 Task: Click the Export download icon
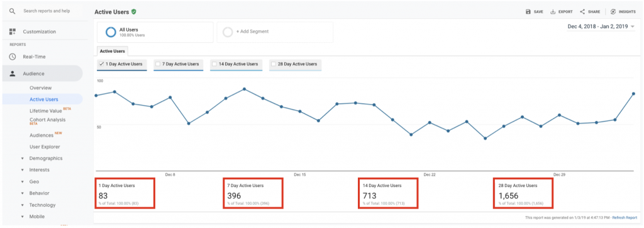point(553,12)
